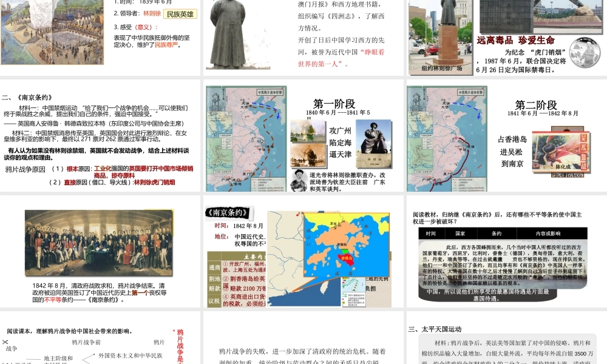
Task: Click the 时间: 1842年8月 line
Action: pos(239,226)
